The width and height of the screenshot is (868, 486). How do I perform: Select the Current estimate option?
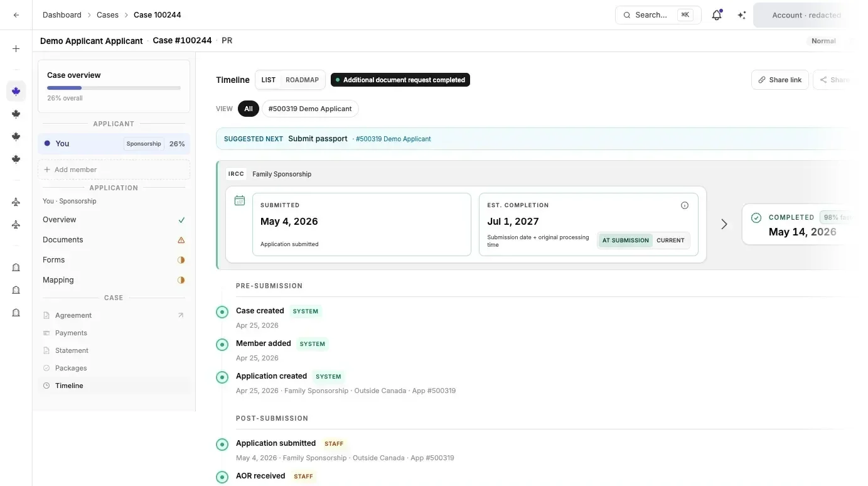(x=670, y=240)
